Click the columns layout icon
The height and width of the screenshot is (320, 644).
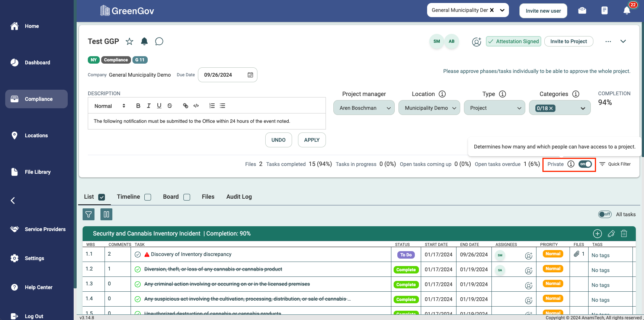(106, 214)
